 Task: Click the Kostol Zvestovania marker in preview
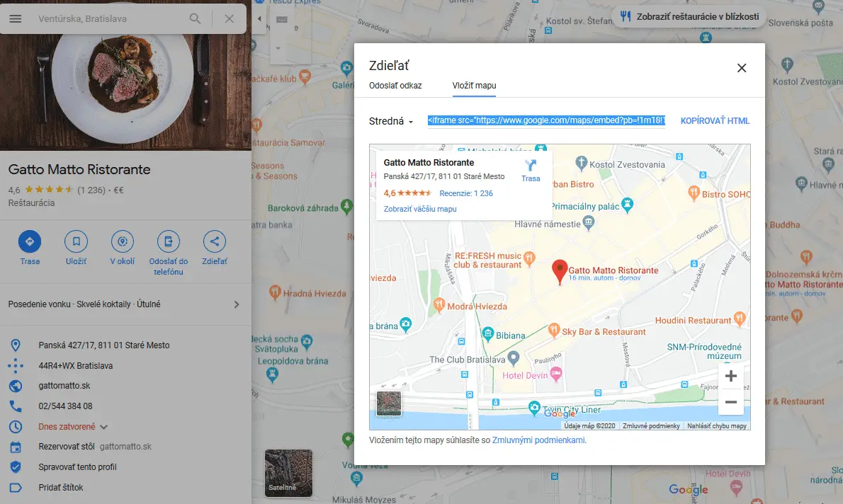(x=581, y=162)
